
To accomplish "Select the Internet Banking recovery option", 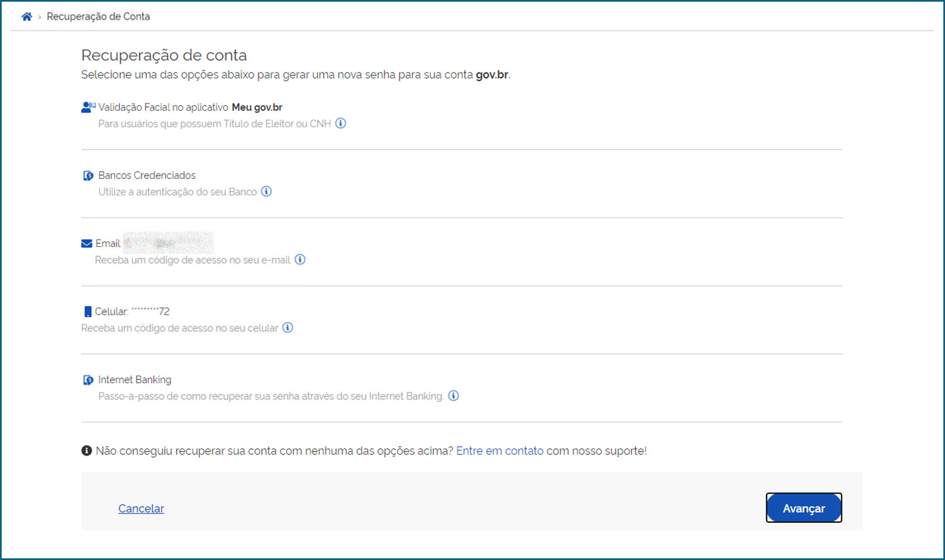I will point(135,380).
